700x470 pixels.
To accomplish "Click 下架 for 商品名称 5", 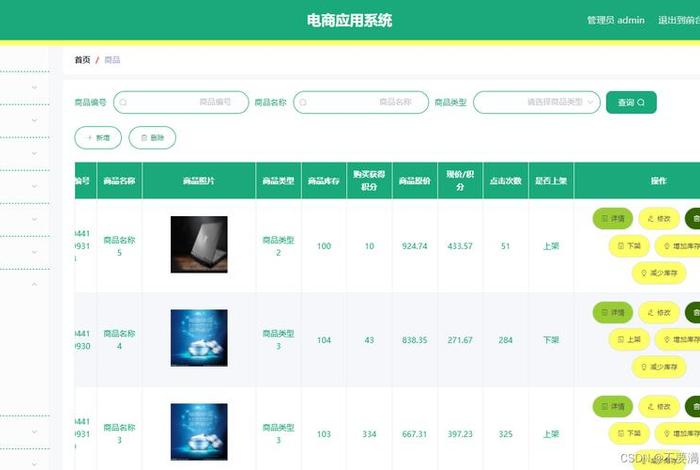I will click(x=629, y=246).
